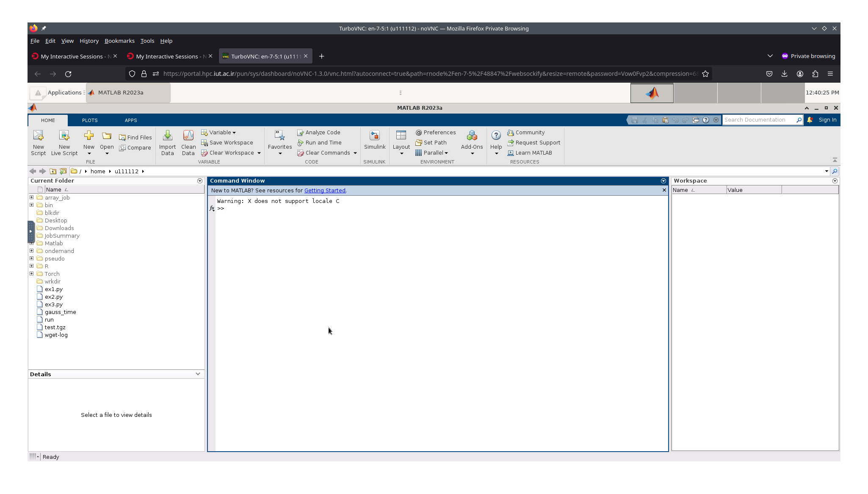Image resolution: width=868 pixels, height=494 pixels.
Task: Click the search magnifier at address bar right end
Action: (x=834, y=171)
